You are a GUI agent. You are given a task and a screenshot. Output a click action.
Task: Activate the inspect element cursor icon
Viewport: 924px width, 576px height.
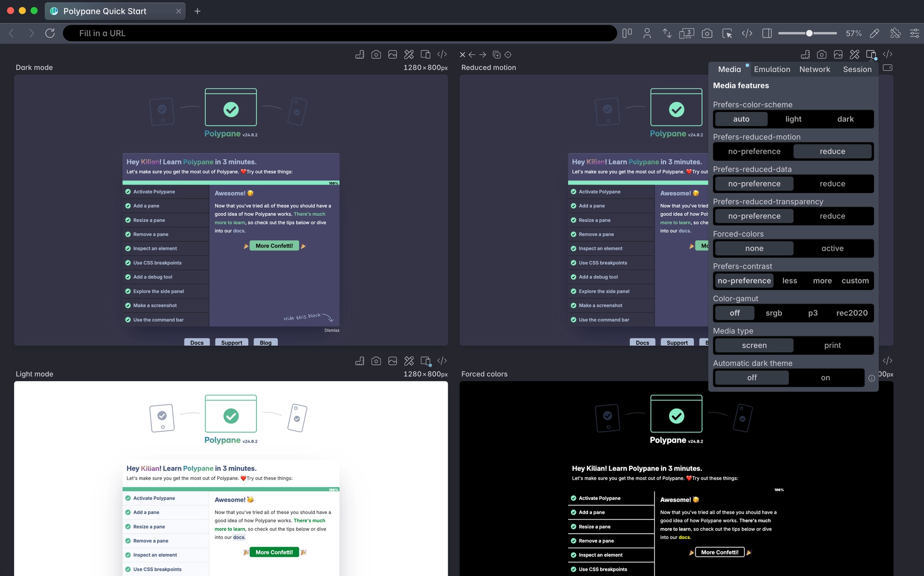click(727, 33)
